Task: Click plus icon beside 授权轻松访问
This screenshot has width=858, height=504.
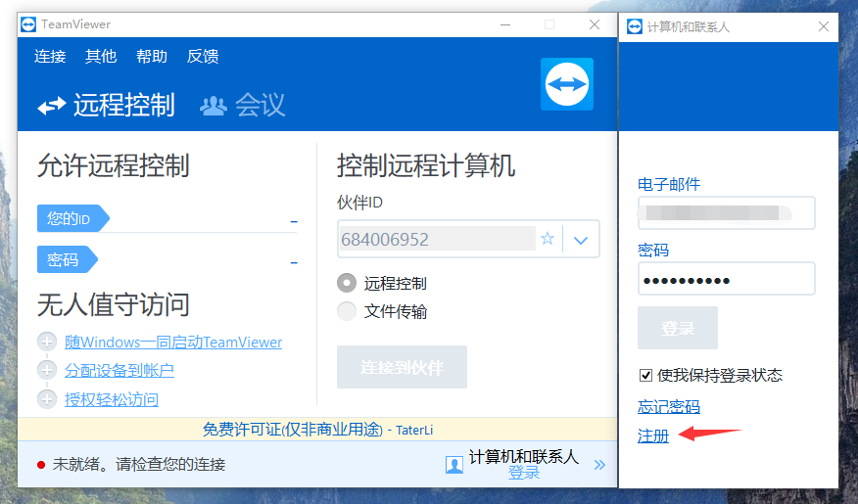Action: click(x=47, y=399)
